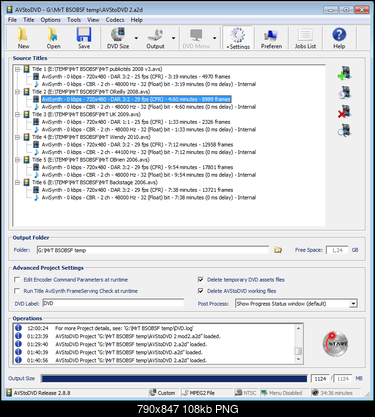This screenshot has width=375, height=417.
Task: Select Title 6 Backstage 2006.avs row
Action: point(95,182)
